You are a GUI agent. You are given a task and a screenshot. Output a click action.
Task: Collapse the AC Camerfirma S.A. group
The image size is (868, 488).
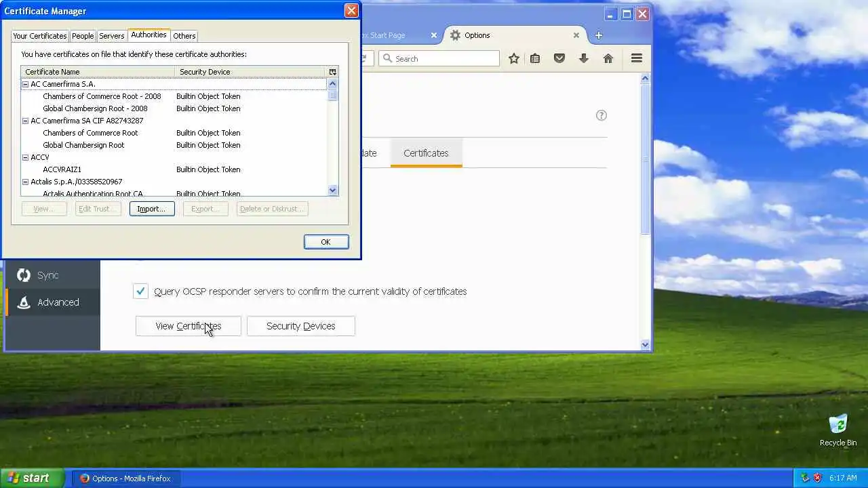click(26, 84)
